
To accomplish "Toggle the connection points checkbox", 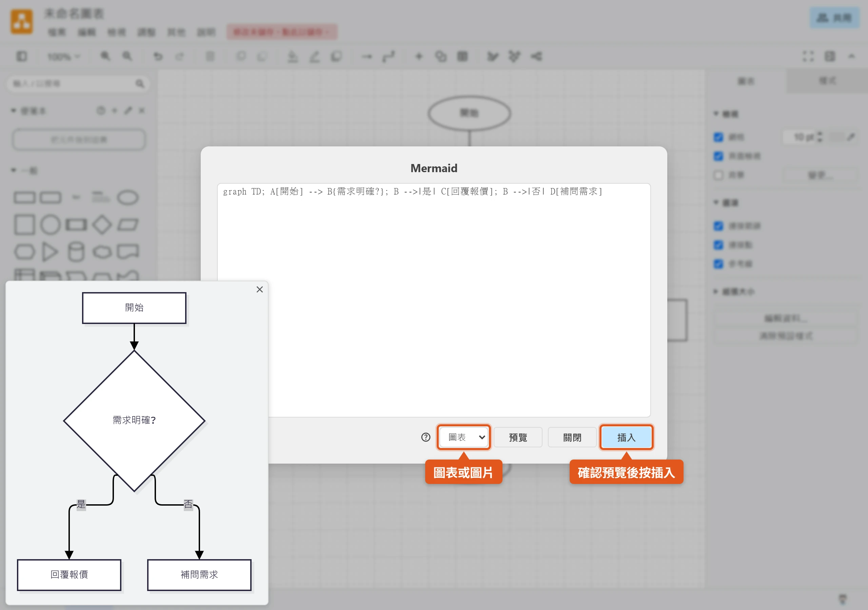I will click(718, 245).
